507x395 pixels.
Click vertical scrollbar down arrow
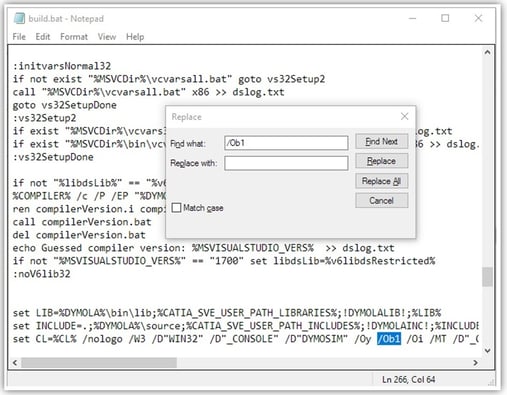[487, 350]
